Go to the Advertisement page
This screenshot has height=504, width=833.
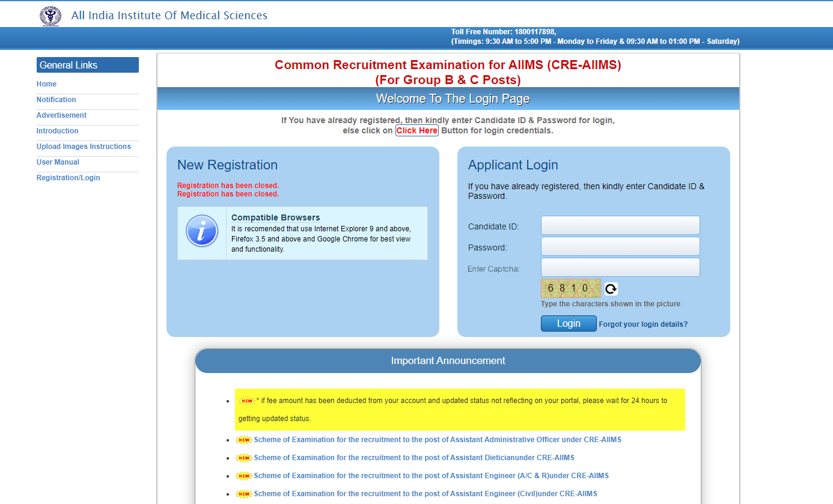click(x=61, y=115)
